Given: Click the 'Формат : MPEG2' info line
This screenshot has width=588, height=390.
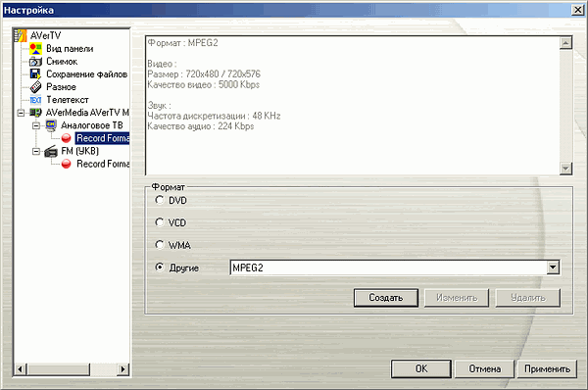Looking at the screenshot, I should (x=182, y=43).
